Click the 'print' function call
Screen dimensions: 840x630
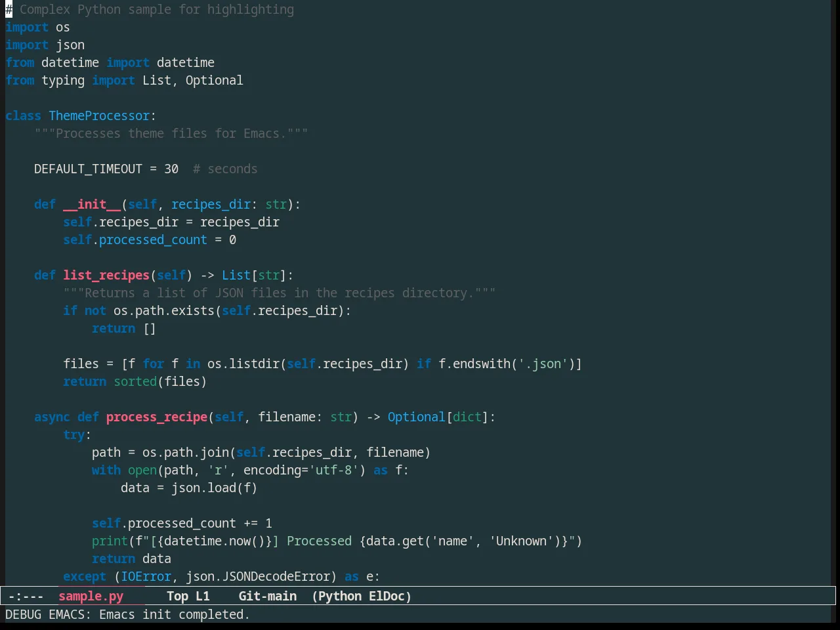[110, 541]
